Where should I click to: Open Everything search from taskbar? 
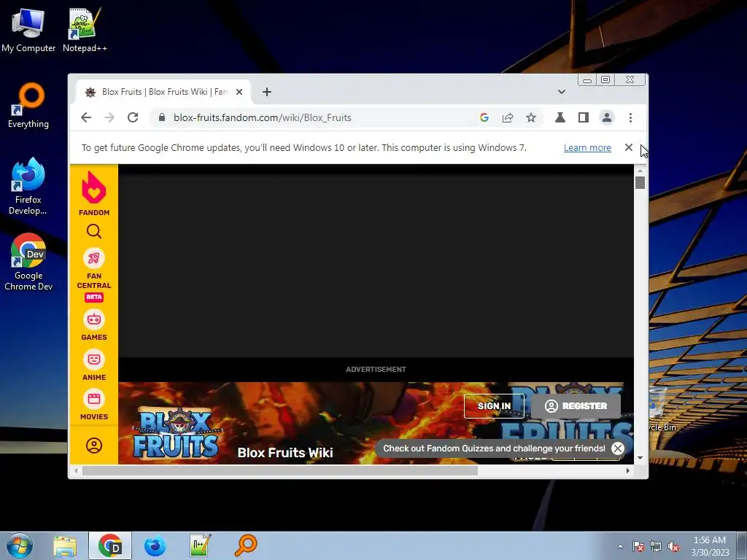click(245, 545)
